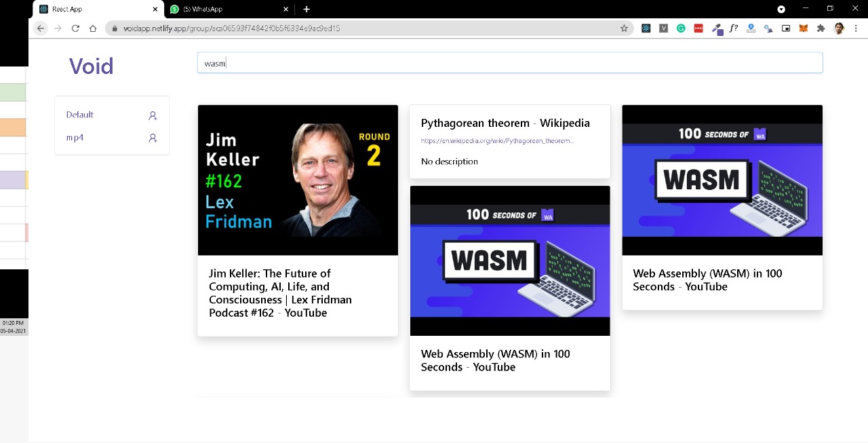This screenshot has height=443, width=868.
Task: Click the No description text
Action: coord(450,161)
